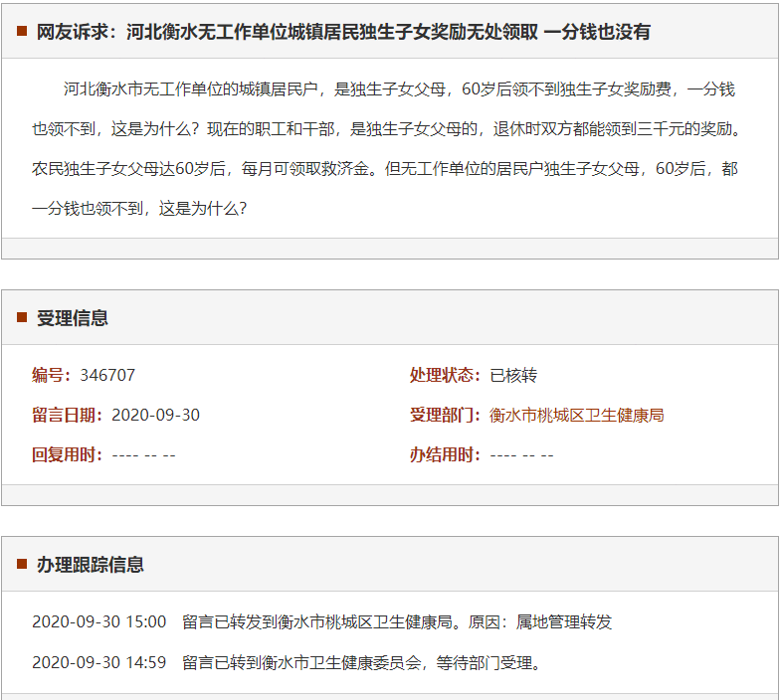Click the 办结用时 label

[446, 454]
